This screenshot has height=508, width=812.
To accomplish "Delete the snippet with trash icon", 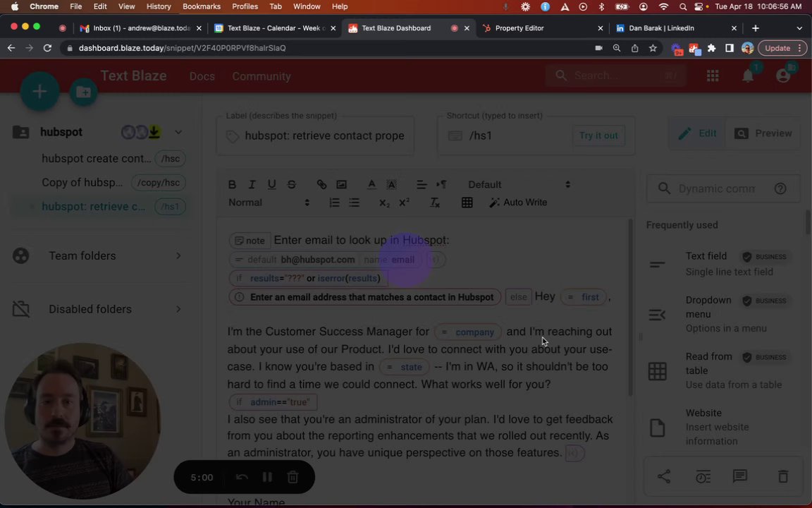I will click(783, 476).
